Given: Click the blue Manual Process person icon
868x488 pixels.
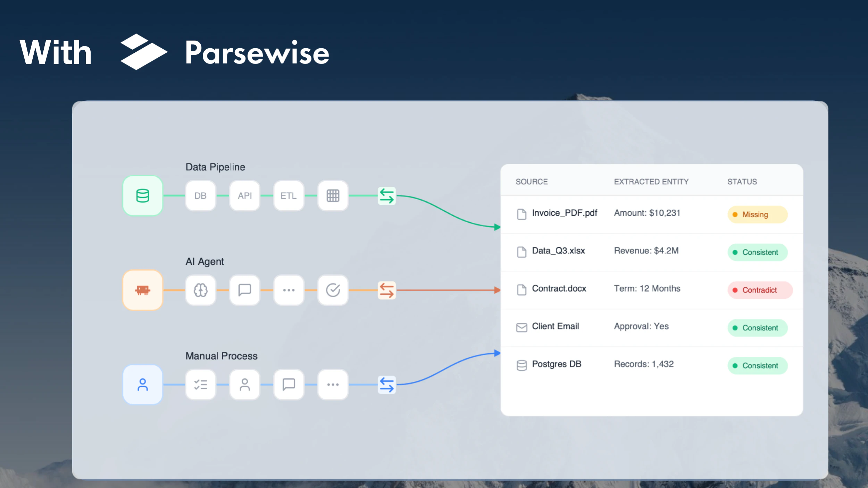Looking at the screenshot, I should (x=143, y=385).
